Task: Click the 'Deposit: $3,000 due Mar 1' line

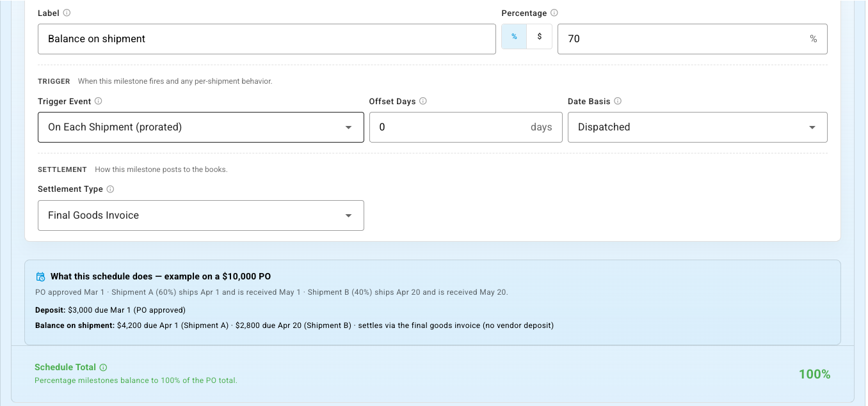Action: (x=110, y=310)
